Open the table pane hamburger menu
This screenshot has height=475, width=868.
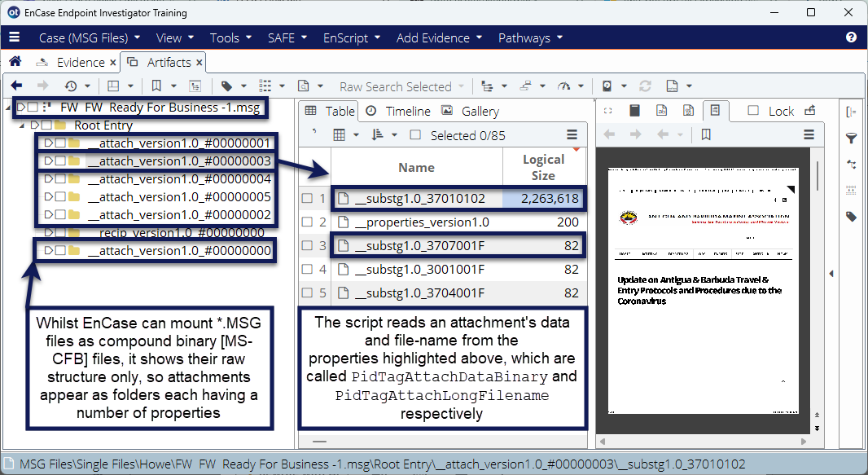pos(572,135)
